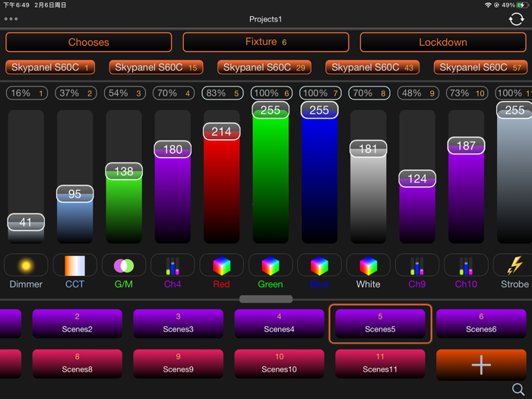Click the Blue slider handle at 255
Viewport: 532px width, 399px height.
click(319, 110)
